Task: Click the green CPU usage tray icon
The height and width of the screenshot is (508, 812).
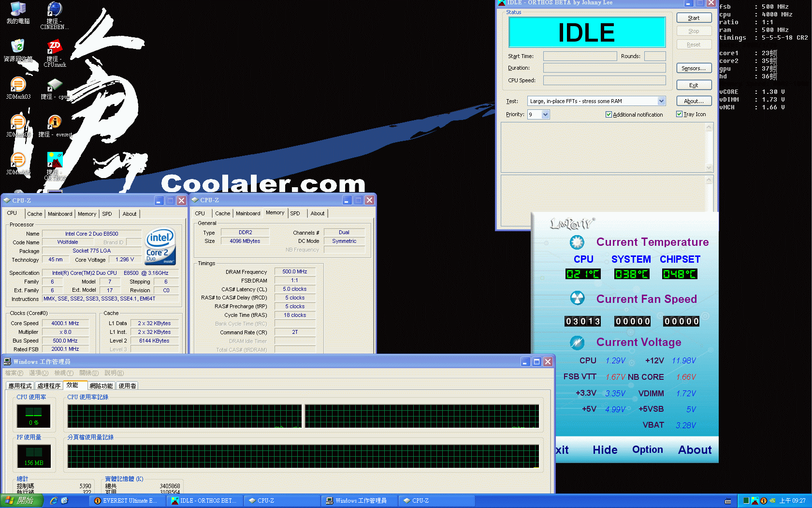Action: pyautogui.click(x=746, y=501)
